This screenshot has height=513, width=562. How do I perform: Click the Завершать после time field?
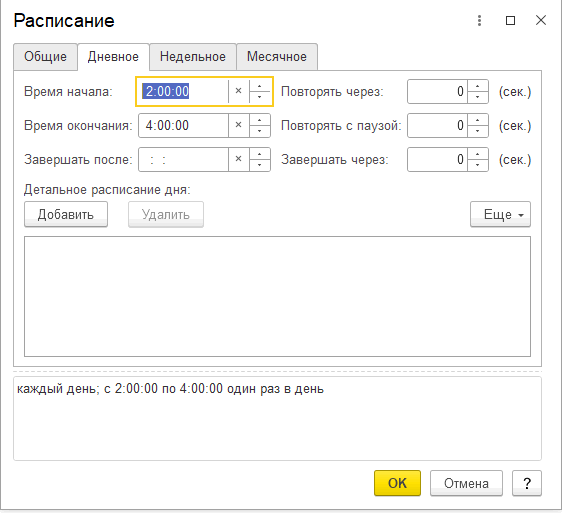[x=183, y=160]
